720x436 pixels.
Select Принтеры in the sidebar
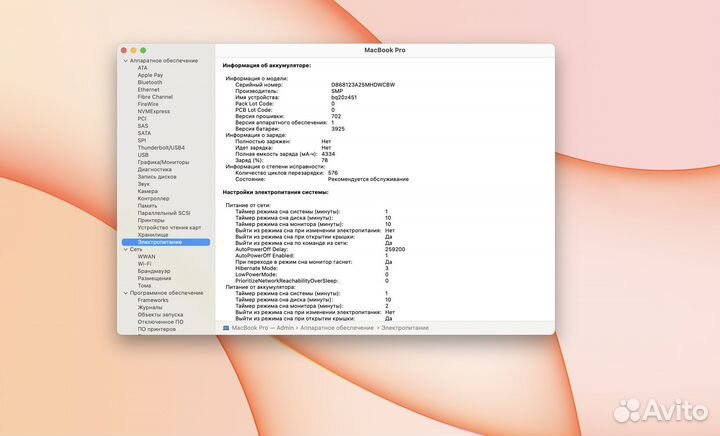click(151, 220)
